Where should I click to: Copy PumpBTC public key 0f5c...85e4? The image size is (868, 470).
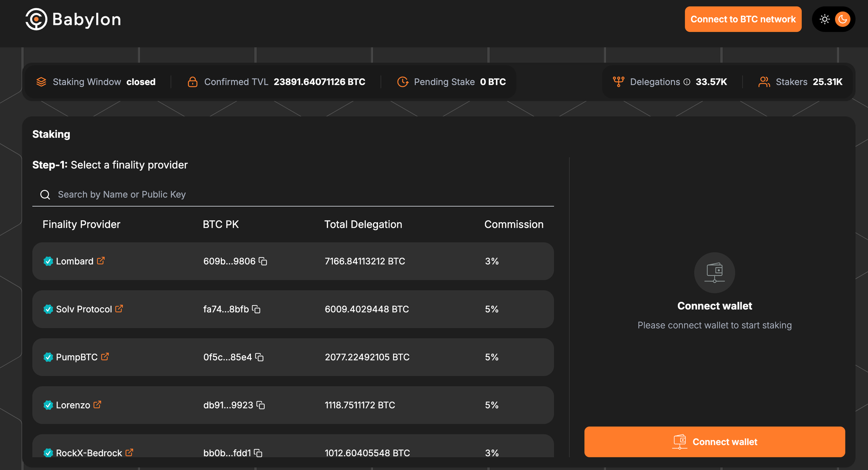[260, 357]
